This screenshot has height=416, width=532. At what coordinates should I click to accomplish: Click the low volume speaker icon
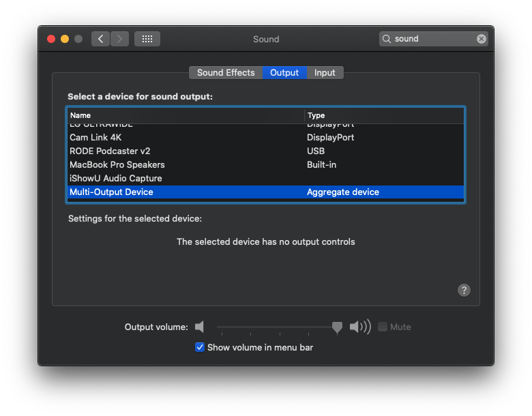199,327
